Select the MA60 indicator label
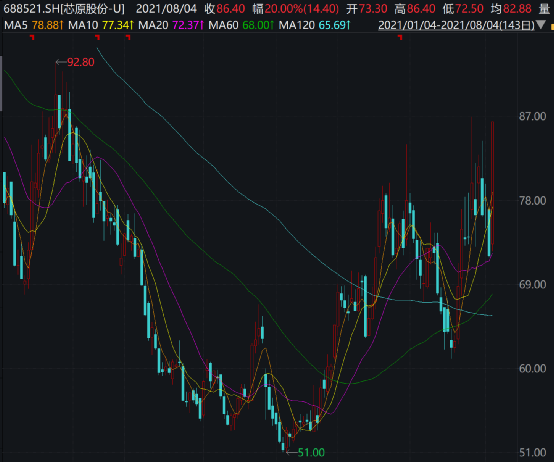 pyautogui.click(x=224, y=25)
